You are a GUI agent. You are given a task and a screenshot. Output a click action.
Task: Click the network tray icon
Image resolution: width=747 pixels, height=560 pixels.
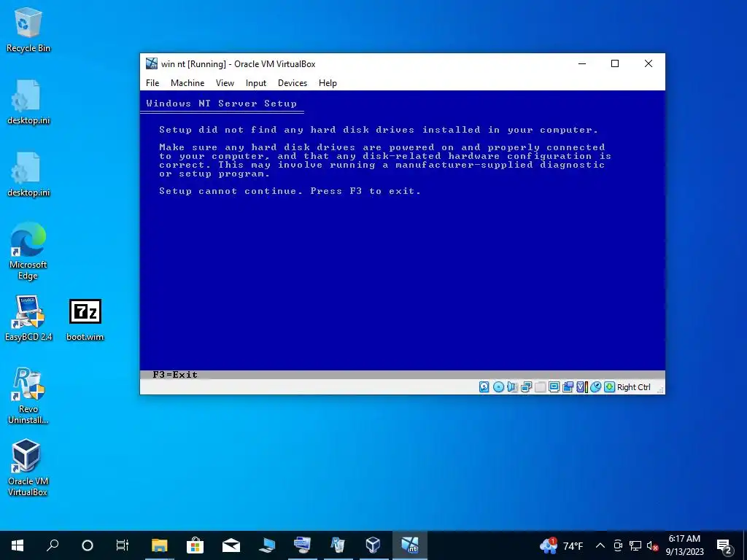(635, 545)
